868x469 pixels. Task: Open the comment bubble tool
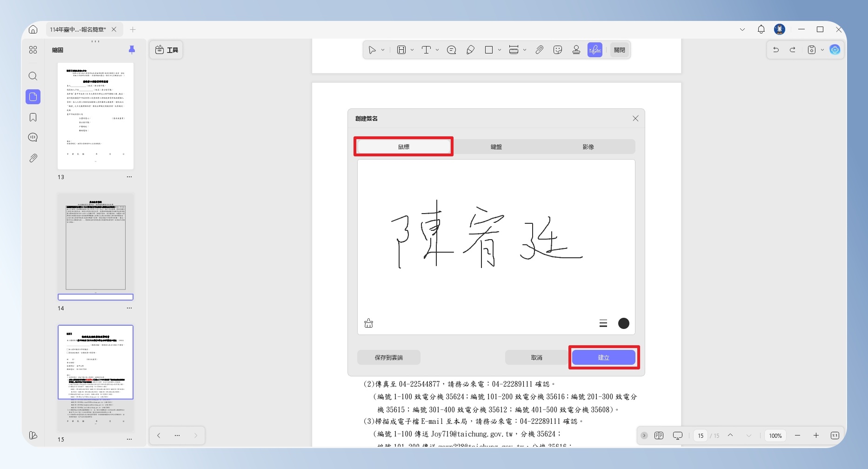(x=451, y=50)
